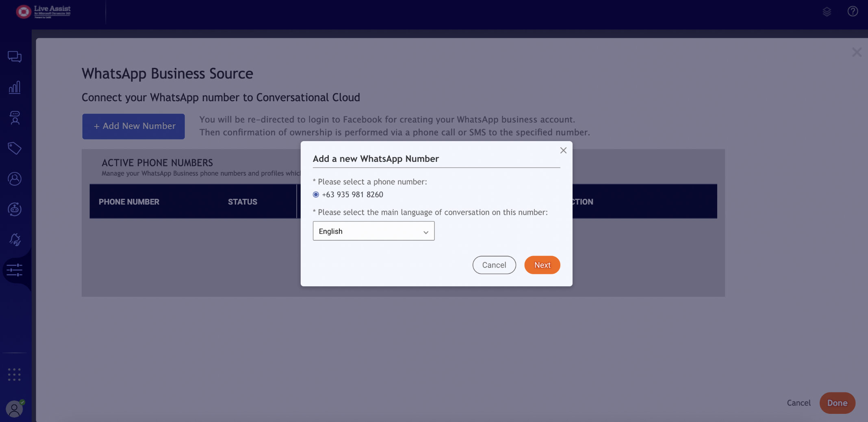Image resolution: width=868 pixels, height=422 pixels.
Task: Select the settings sliders icon in sidebar
Action: [15, 270]
